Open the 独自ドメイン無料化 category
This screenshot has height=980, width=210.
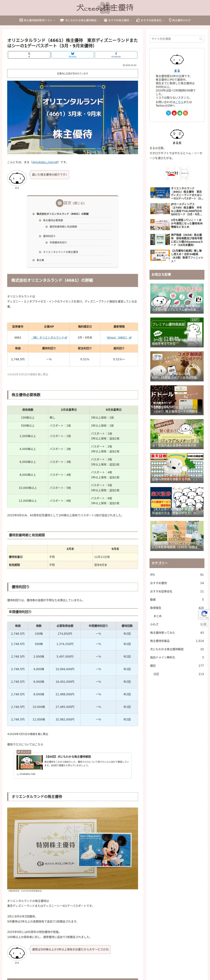coord(177,657)
